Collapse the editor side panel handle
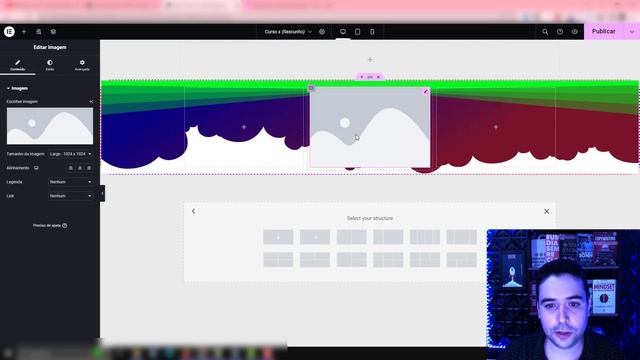Viewport: 640px width, 360px height. [102, 193]
